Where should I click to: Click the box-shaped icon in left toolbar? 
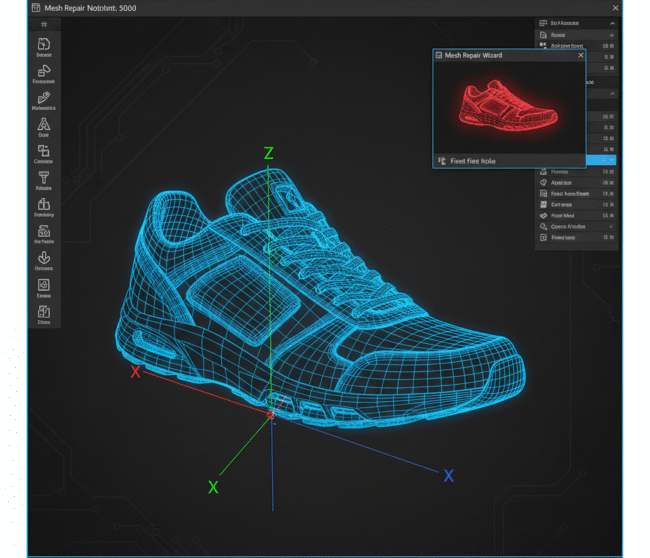[x=44, y=204]
